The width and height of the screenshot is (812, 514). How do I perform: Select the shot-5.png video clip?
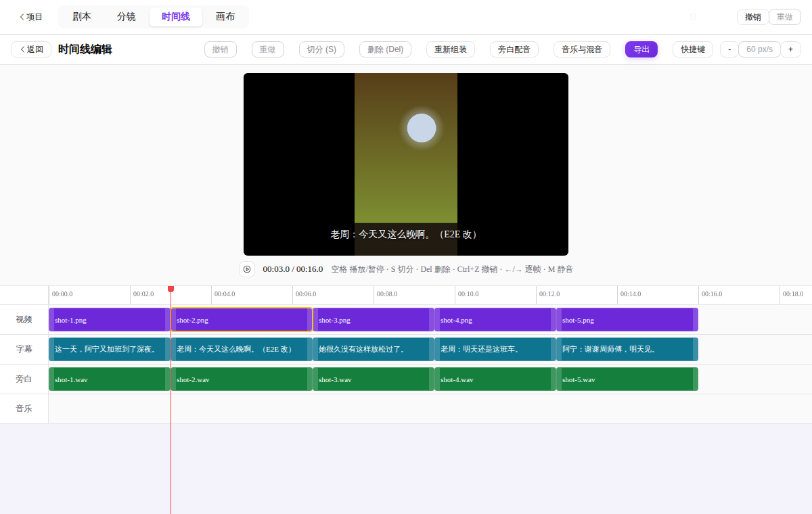pos(627,320)
